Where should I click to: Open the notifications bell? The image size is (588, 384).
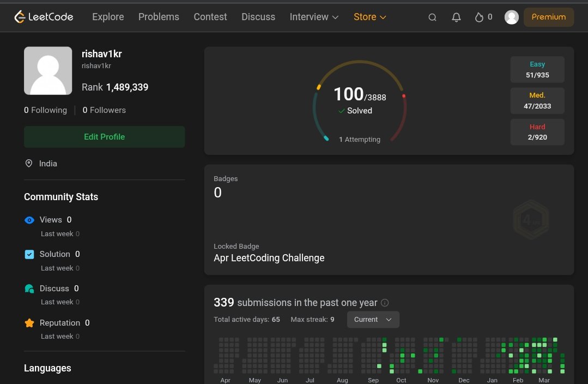(456, 17)
